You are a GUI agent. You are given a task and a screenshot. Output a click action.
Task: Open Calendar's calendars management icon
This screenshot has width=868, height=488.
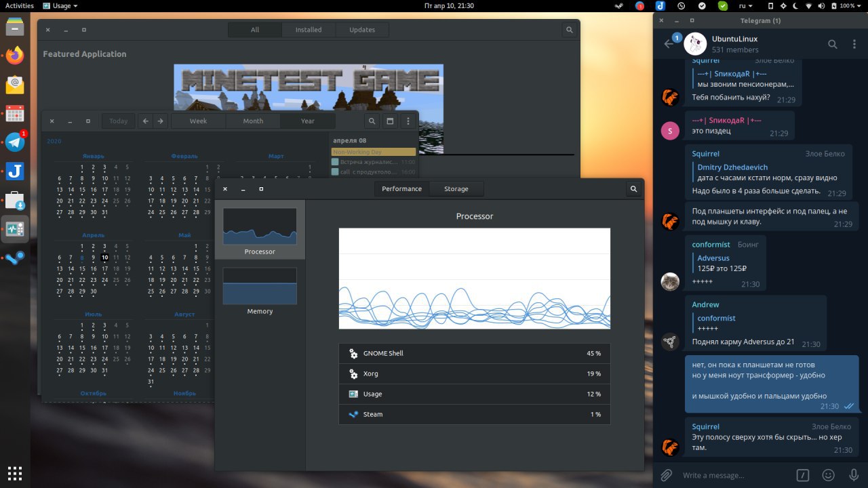click(x=390, y=121)
